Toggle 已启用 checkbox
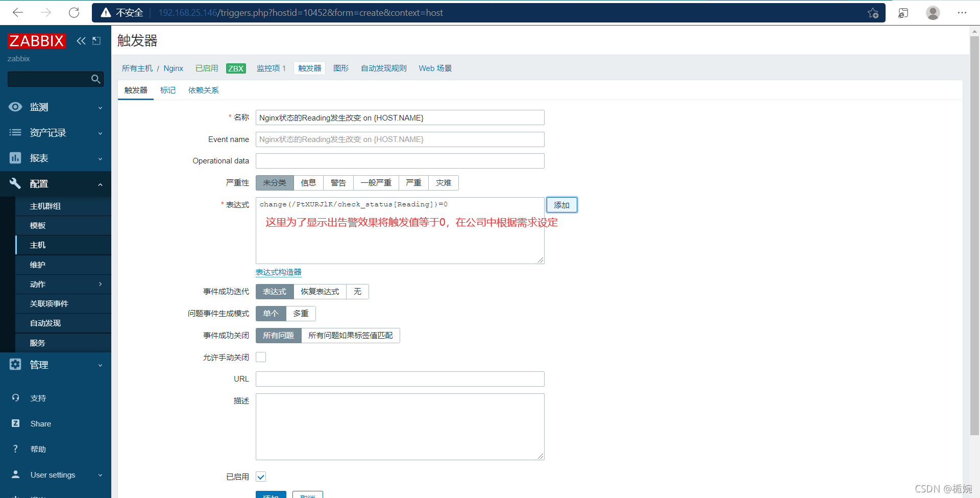 click(261, 477)
